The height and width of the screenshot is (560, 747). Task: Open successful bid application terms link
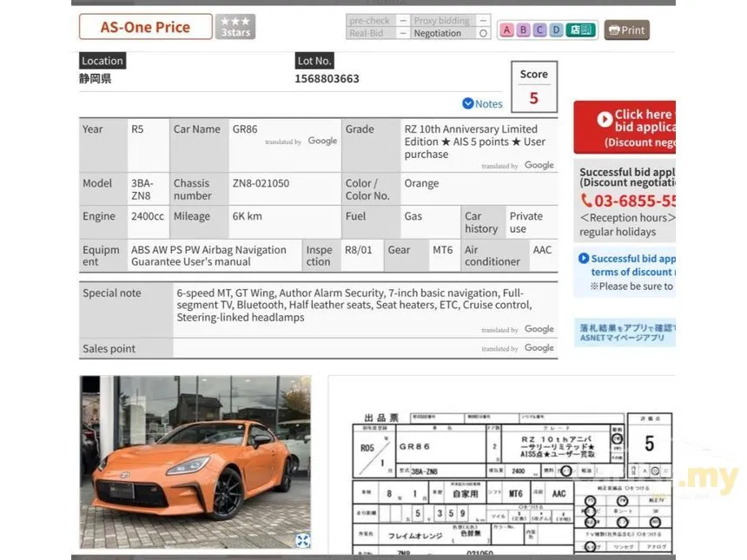click(627, 265)
